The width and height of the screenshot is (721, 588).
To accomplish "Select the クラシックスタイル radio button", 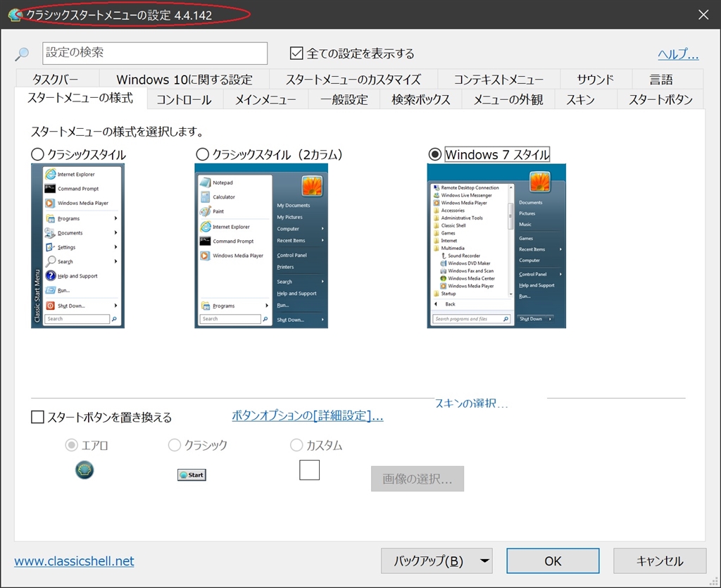I will click(37, 154).
